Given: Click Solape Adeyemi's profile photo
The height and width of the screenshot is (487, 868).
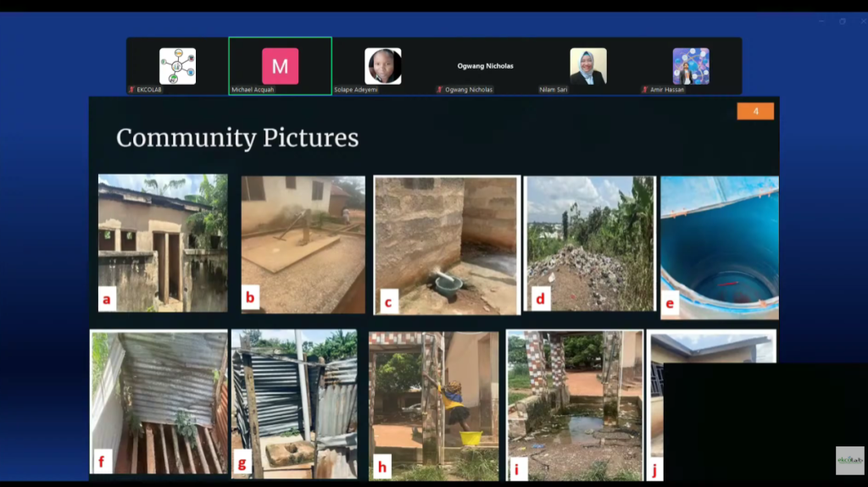Looking at the screenshot, I should (383, 66).
